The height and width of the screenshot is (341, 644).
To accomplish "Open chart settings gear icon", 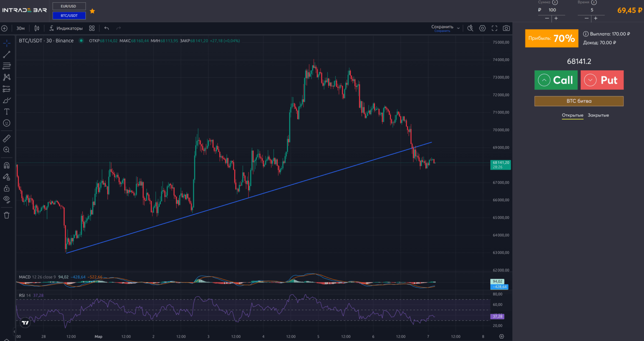I will coord(482,28).
